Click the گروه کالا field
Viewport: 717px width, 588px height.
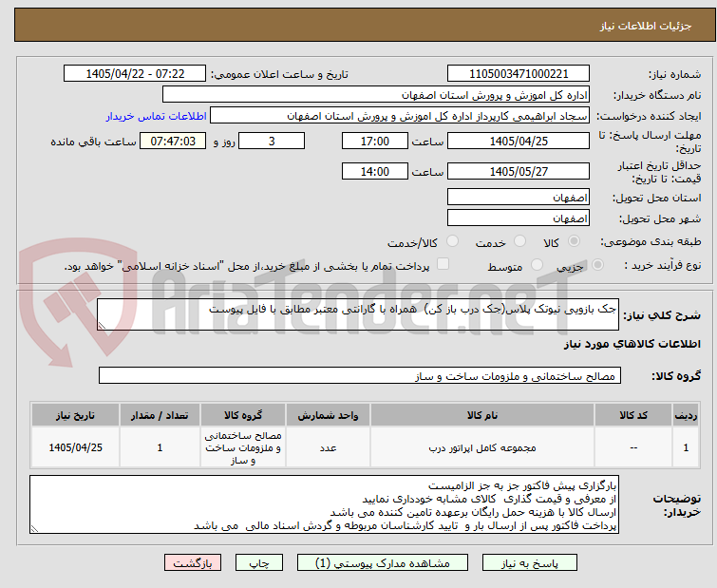click(360, 375)
